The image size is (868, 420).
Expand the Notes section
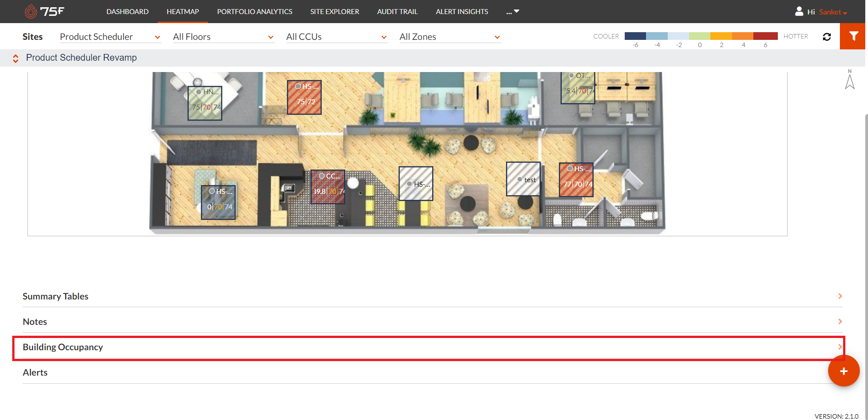tap(432, 322)
